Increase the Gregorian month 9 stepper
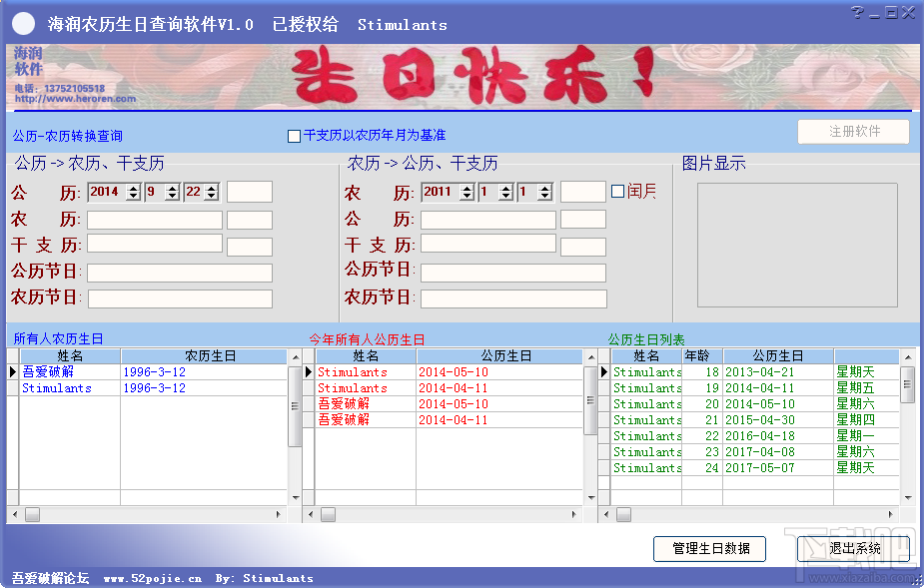 tap(172, 188)
